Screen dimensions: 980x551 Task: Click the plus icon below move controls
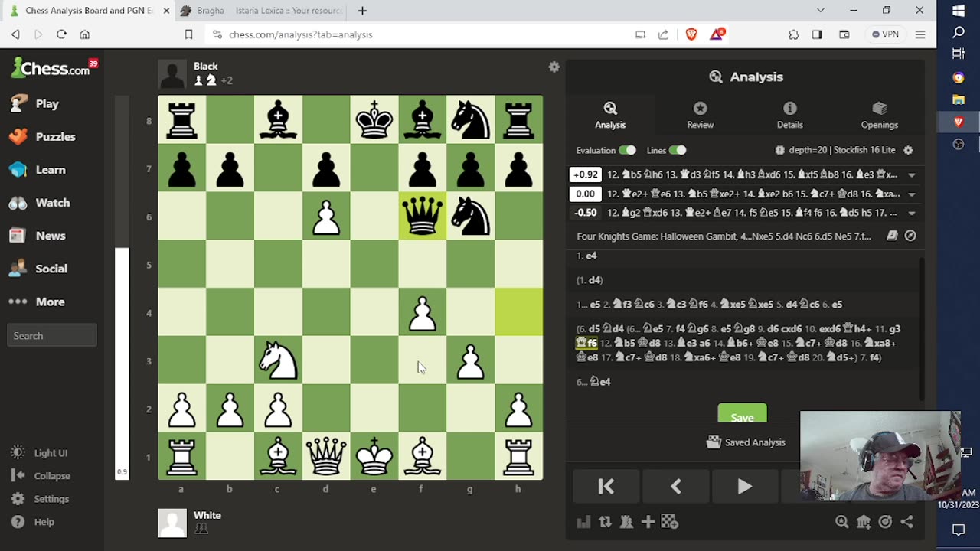click(648, 522)
